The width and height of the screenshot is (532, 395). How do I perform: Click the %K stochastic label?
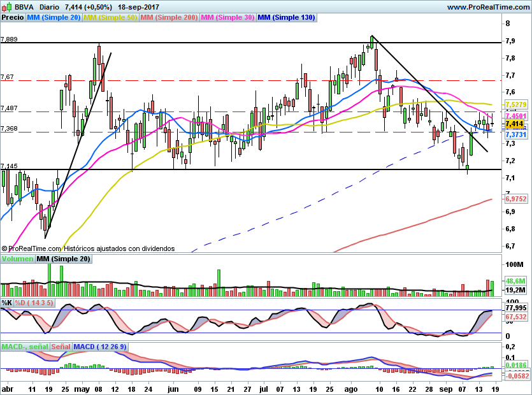(7, 303)
